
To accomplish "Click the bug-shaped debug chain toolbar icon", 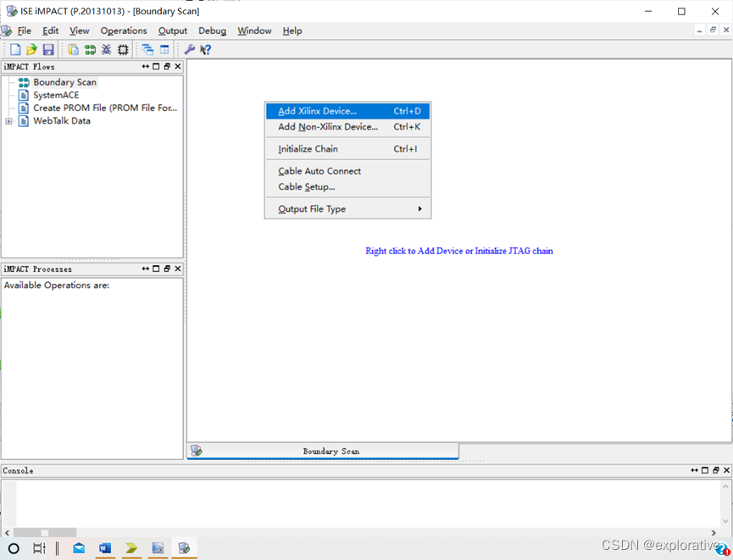I will (x=106, y=49).
